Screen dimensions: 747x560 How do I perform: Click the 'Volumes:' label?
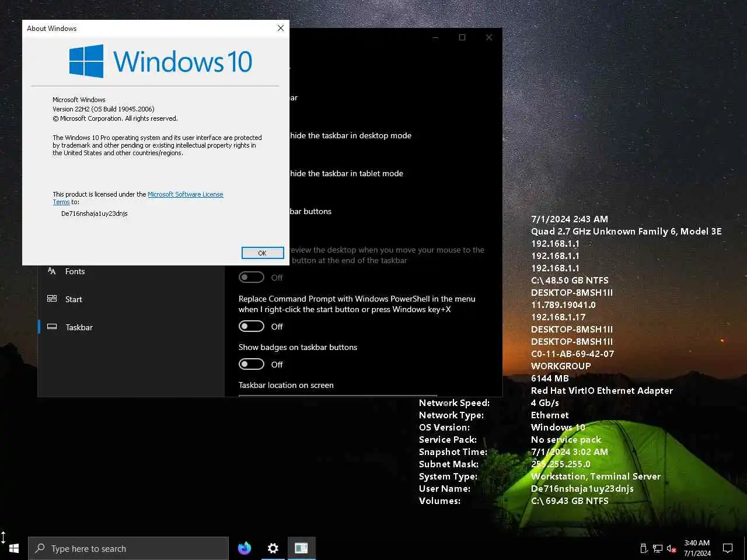point(439,501)
